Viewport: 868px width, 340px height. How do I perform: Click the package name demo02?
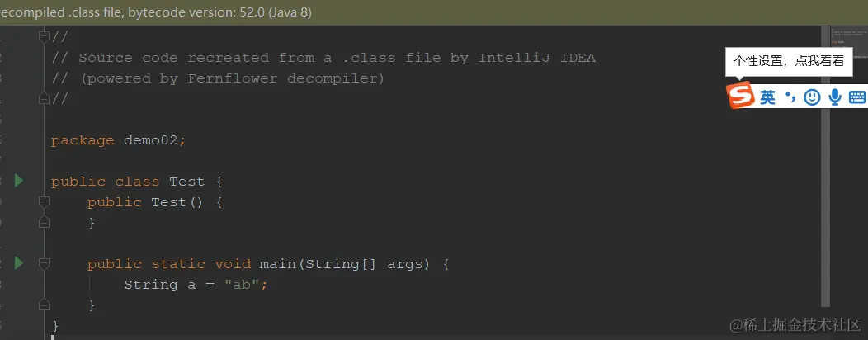[x=150, y=140]
